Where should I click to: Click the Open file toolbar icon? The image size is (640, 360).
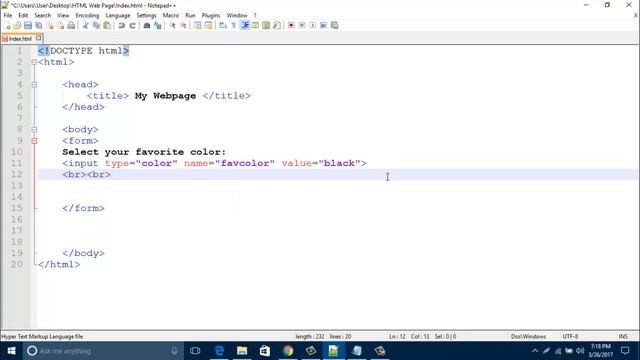pos(17,25)
